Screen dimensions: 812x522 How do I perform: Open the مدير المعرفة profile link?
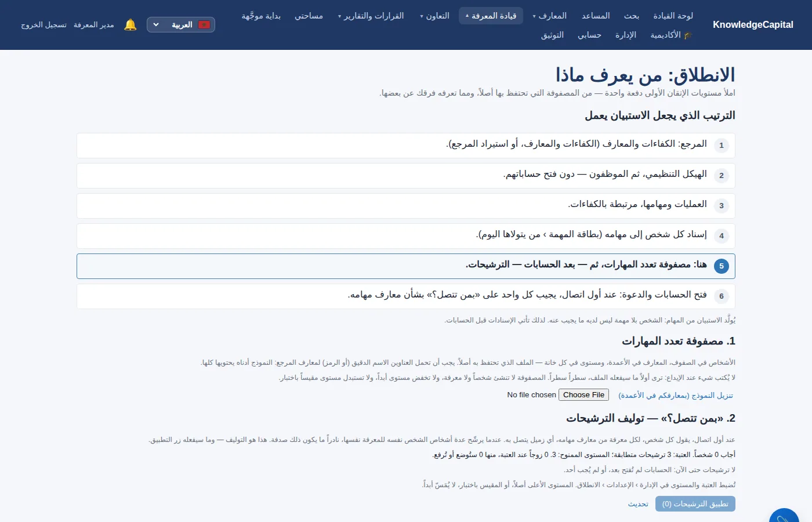pyautogui.click(x=94, y=25)
